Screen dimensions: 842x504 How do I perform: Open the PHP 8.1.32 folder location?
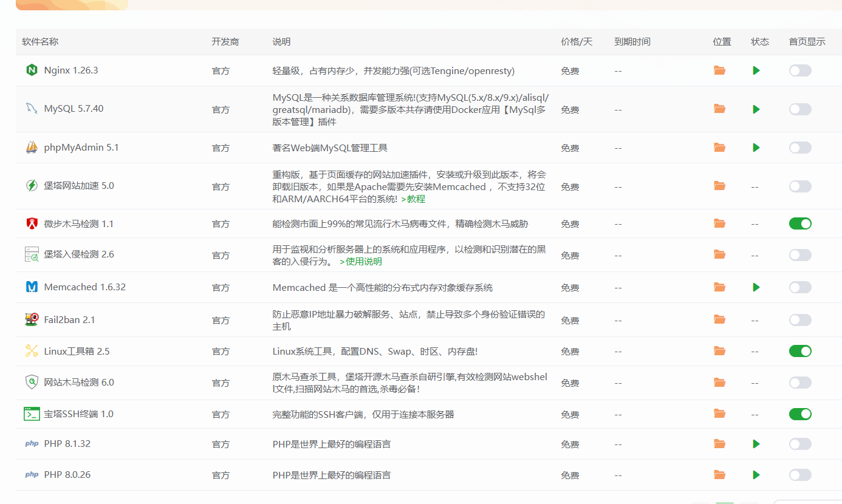tap(720, 444)
